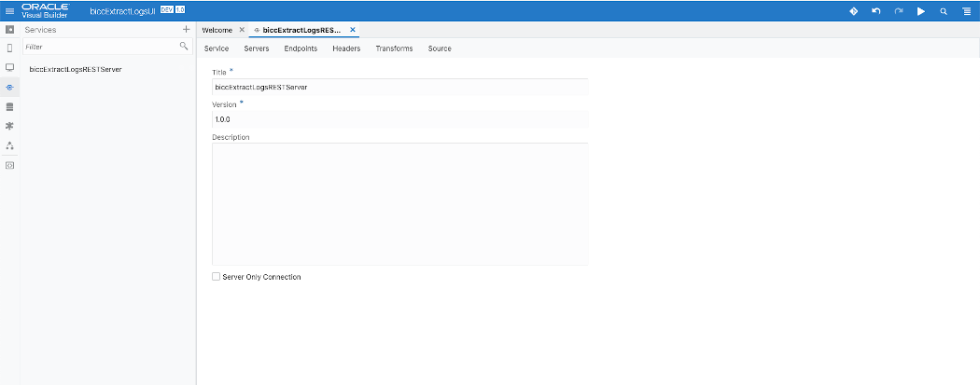Select biccExtractLogsRESTServer in Services list
Image resolution: width=980 pixels, height=385 pixels.
tap(75, 69)
